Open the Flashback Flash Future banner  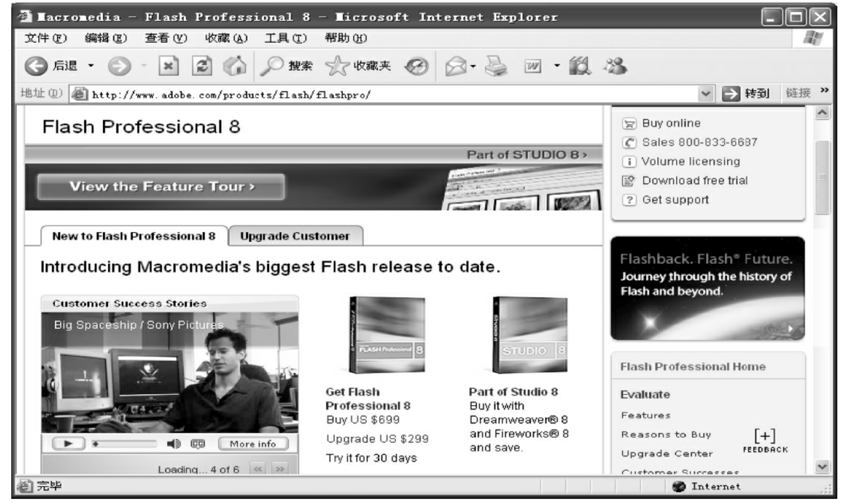pos(708,288)
